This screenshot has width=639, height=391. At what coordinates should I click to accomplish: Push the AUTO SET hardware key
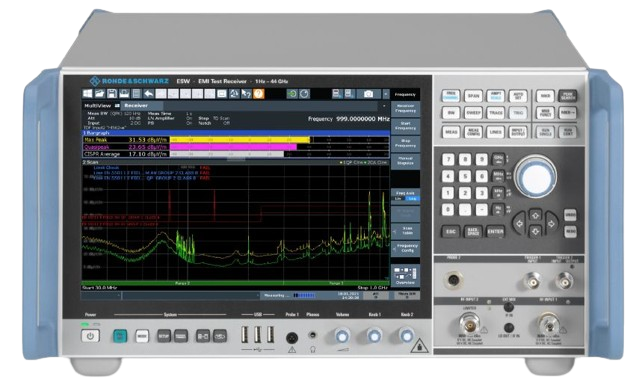tap(518, 96)
